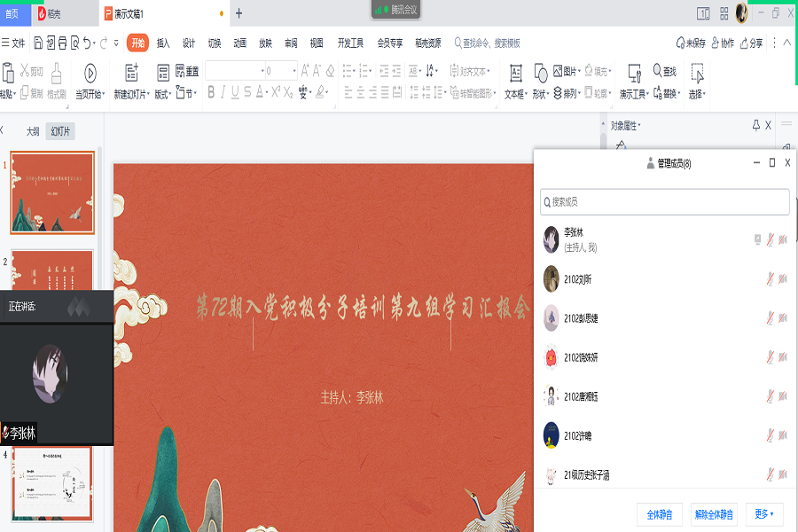Click the 全体静音 mute all button

tap(658, 514)
